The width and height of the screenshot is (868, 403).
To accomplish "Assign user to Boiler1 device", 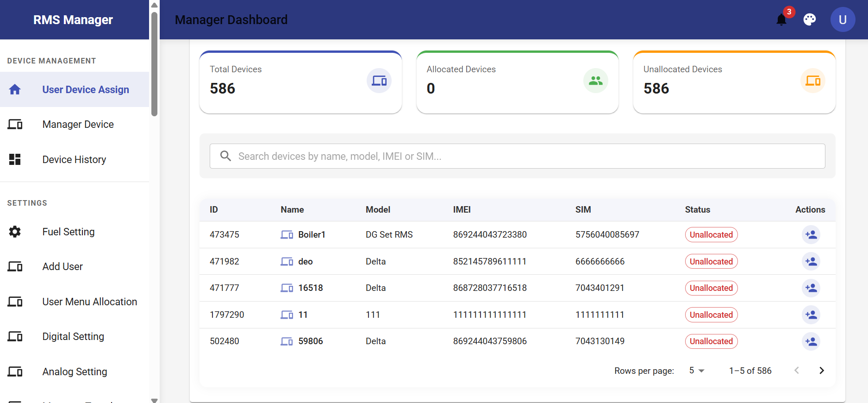I will pyautogui.click(x=811, y=235).
